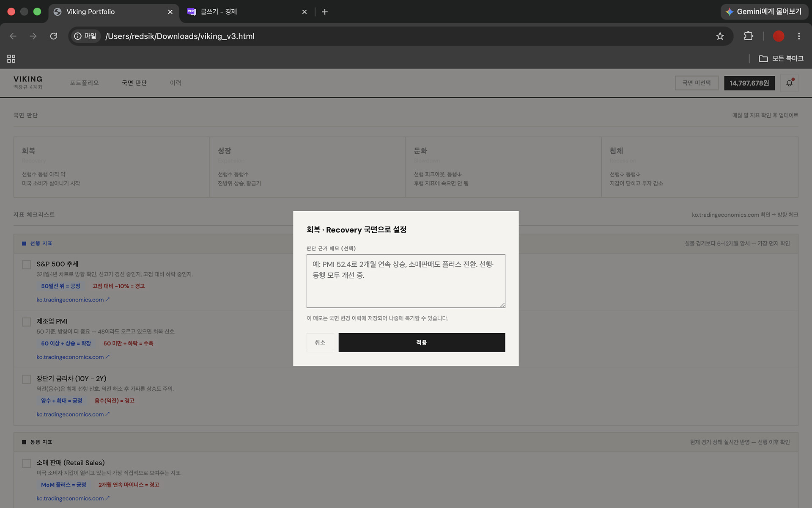This screenshot has height=508, width=812.
Task: Go back with browser back arrow
Action: [x=13, y=36]
